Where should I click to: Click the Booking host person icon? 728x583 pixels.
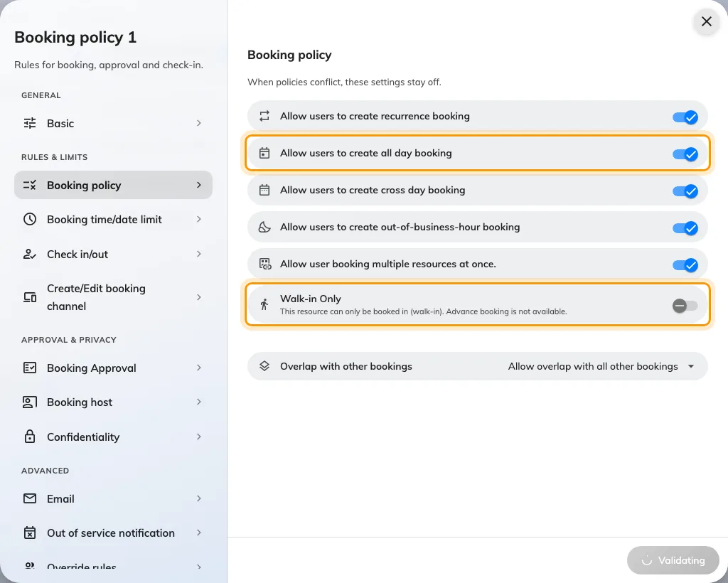tap(30, 402)
